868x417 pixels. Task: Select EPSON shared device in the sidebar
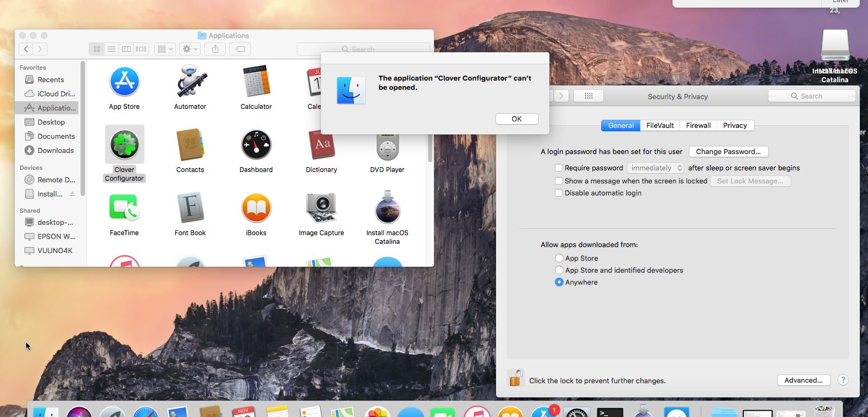pyautogui.click(x=50, y=236)
